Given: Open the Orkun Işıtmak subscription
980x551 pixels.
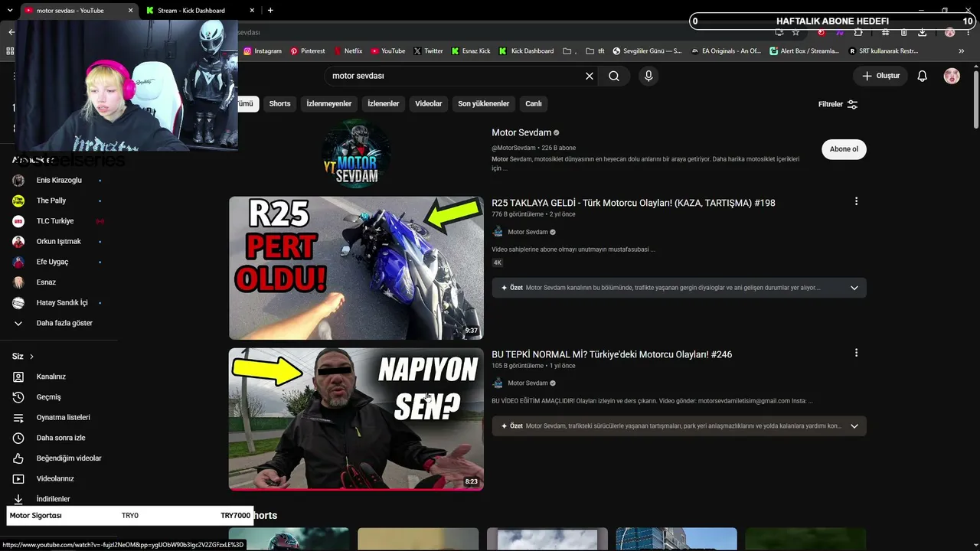Looking at the screenshot, I should pyautogui.click(x=59, y=242).
